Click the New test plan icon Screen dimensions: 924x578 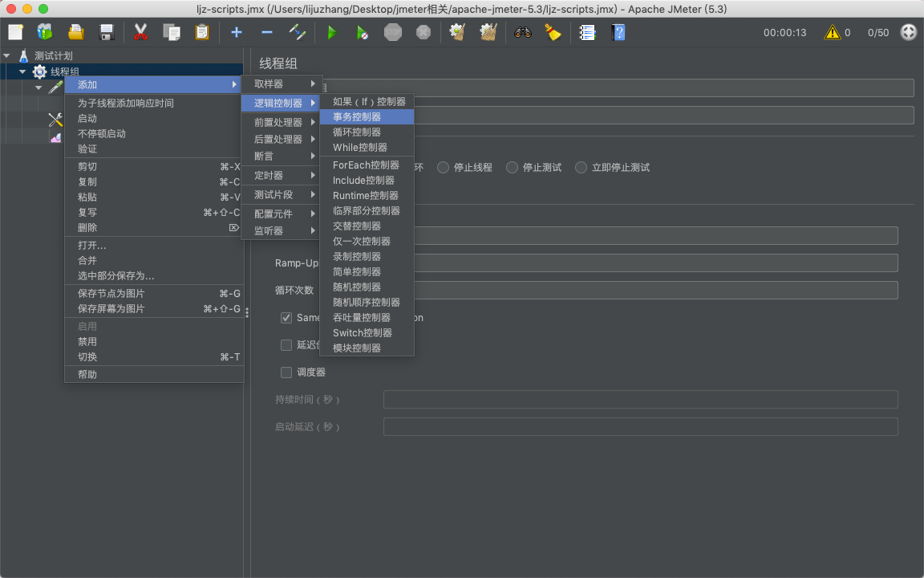pos(15,32)
